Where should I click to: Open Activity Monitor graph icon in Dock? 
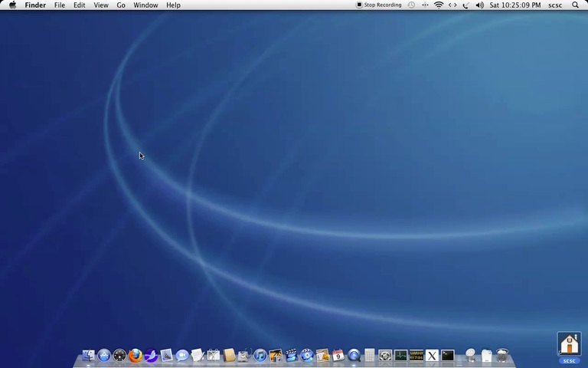400,355
